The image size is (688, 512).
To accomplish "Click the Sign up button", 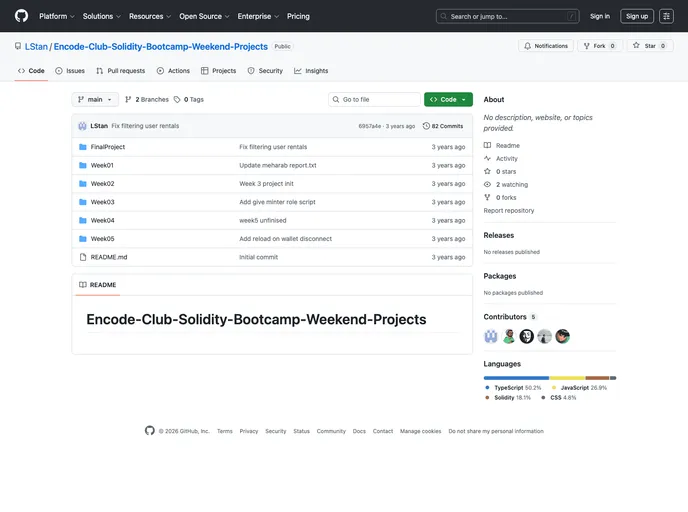I will point(637,16).
